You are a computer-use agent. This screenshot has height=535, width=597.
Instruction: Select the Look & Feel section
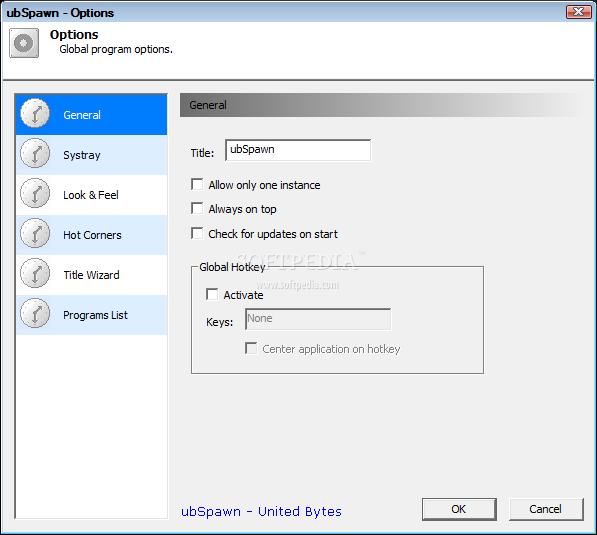click(x=92, y=195)
